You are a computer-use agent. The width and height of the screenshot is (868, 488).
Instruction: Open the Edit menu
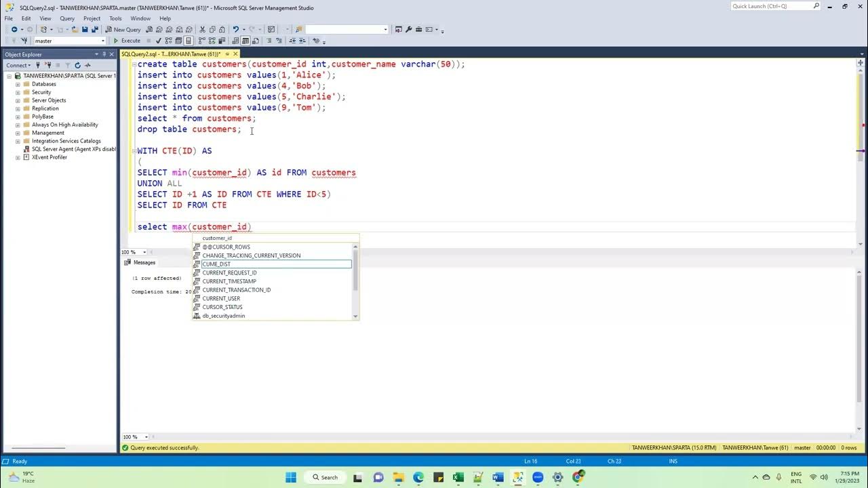tap(26, 18)
